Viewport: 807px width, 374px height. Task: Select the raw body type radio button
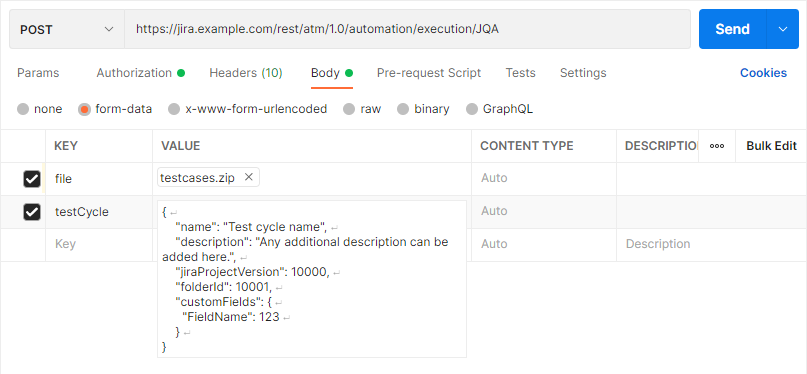[349, 109]
